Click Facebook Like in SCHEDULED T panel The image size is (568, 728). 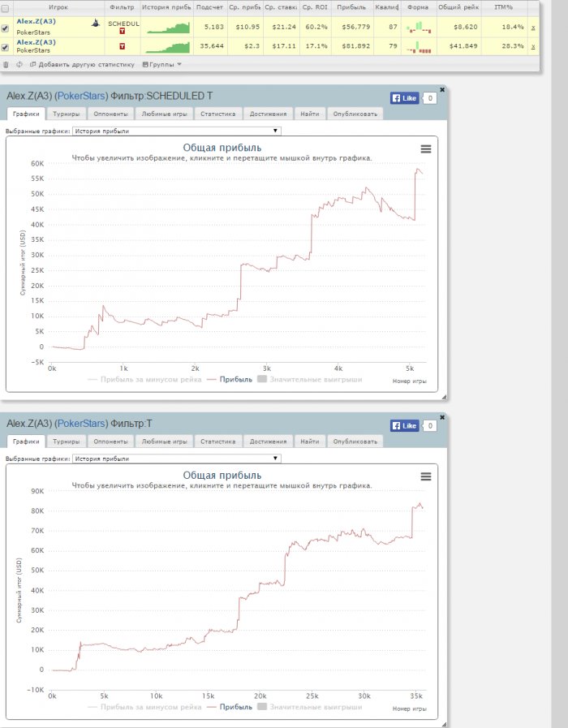click(405, 98)
